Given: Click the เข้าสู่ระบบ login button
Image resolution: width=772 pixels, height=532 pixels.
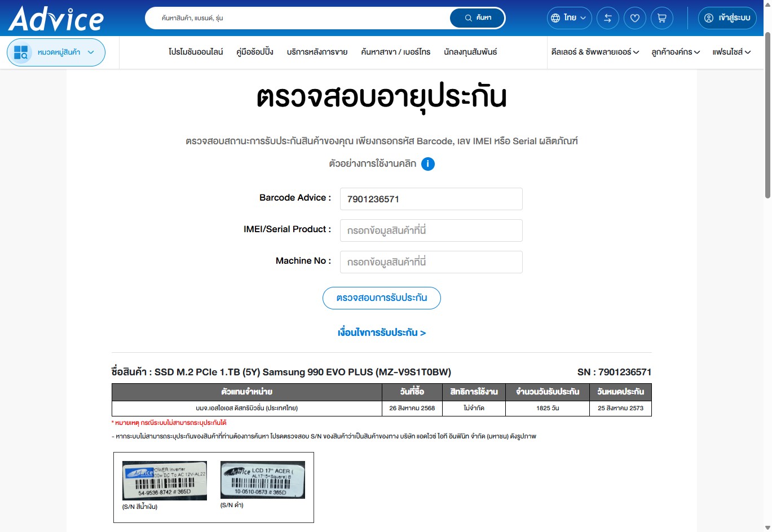Looking at the screenshot, I should 727,18.
